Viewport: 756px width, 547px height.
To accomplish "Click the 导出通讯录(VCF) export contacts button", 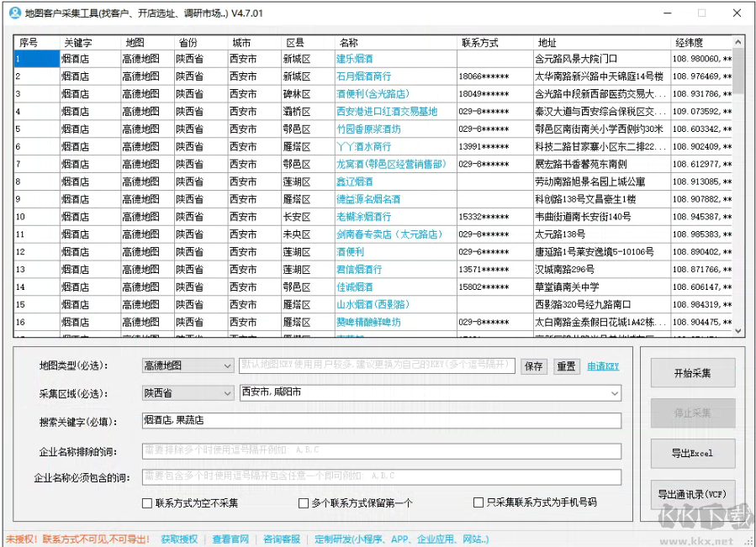I will [x=692, y=494].
